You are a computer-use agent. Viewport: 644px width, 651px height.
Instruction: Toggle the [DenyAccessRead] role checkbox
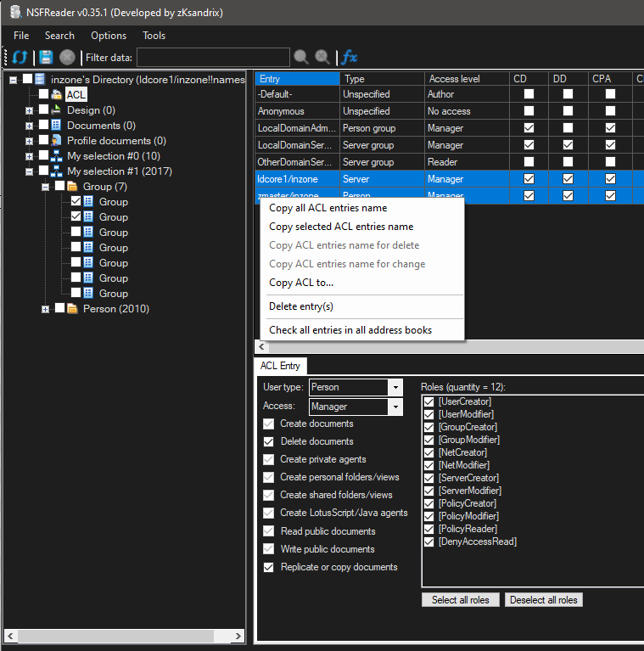pyautogui.click(x=430, y=542)
